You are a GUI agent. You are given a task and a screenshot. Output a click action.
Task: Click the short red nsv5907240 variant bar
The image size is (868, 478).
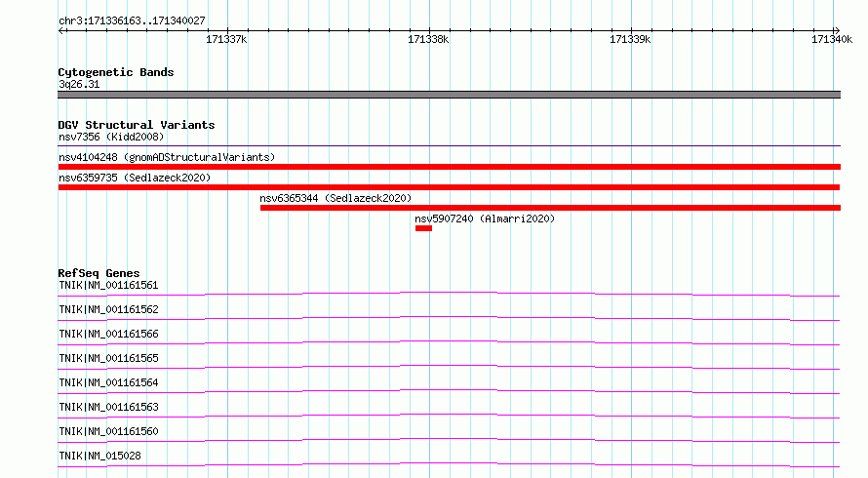coord(423,228)
